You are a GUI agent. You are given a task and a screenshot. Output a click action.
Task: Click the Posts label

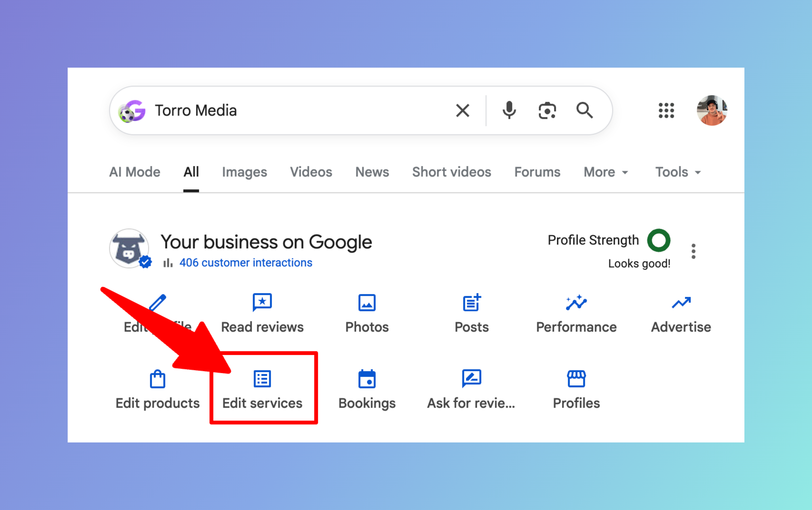click(x=472, y=327)
